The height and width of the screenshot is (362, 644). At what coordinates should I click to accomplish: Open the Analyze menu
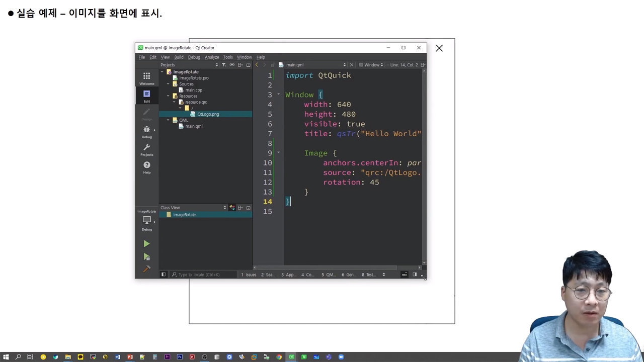coord(211,57)
